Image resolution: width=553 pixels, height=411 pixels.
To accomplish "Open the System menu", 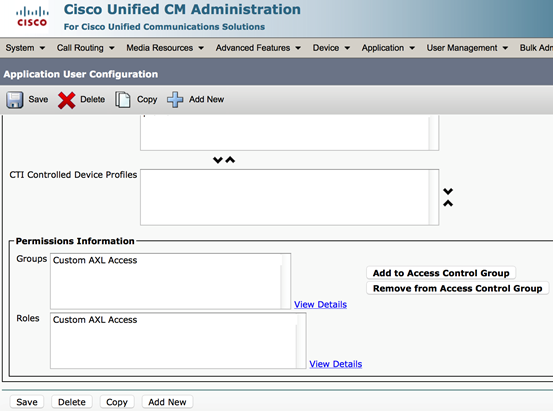I will pyautogui.click(x=25, y=48).
